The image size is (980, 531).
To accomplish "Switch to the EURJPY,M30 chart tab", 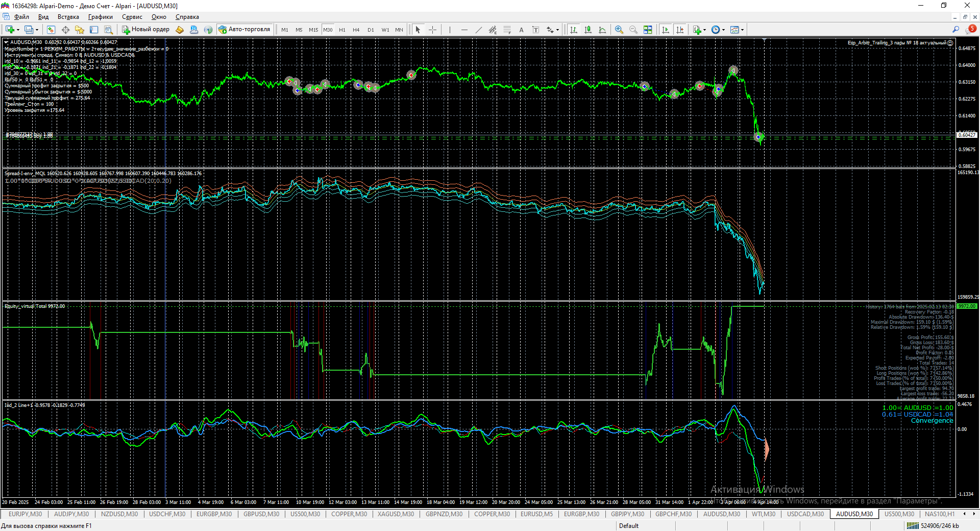I will (26, 514).
